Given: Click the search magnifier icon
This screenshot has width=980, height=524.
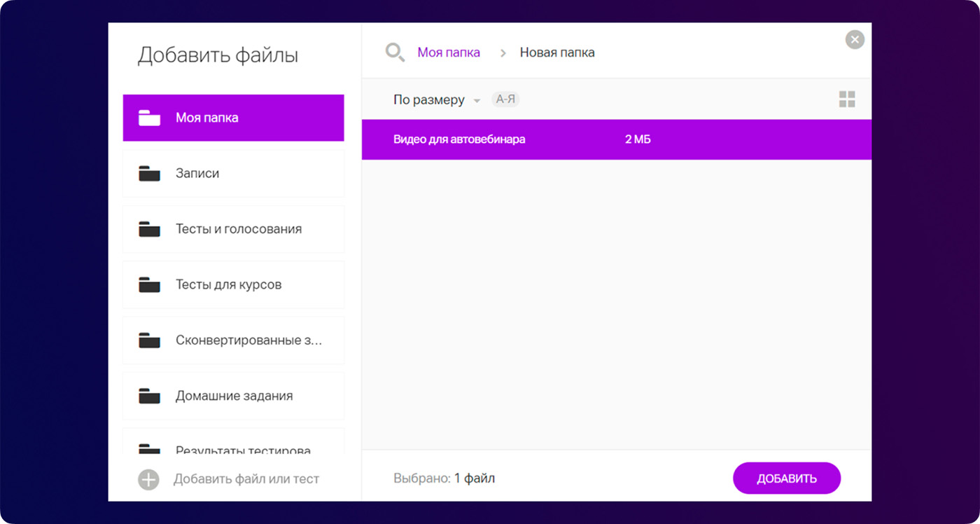Looking at the screenshot, I should [395, 53].
